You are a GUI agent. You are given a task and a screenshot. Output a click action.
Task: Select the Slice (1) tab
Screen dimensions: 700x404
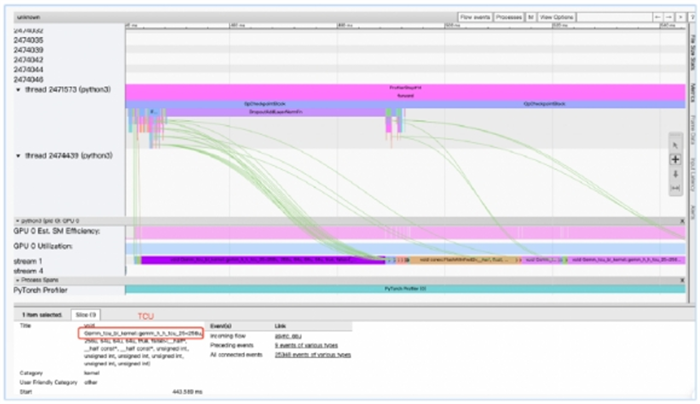tap(86, 315)
